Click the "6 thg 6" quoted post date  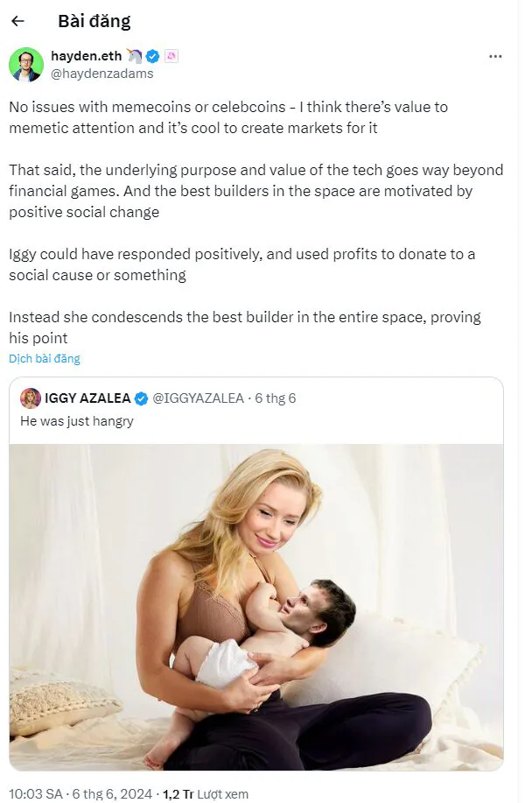tap(276, 398)
